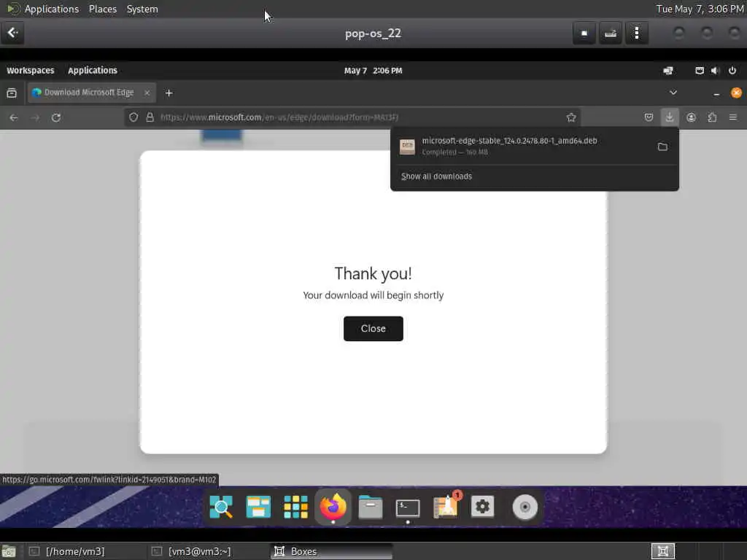The image size is (747, 560).
Task: Click Show all downloads
Action: pyautogui.click(x=436, y=176)
